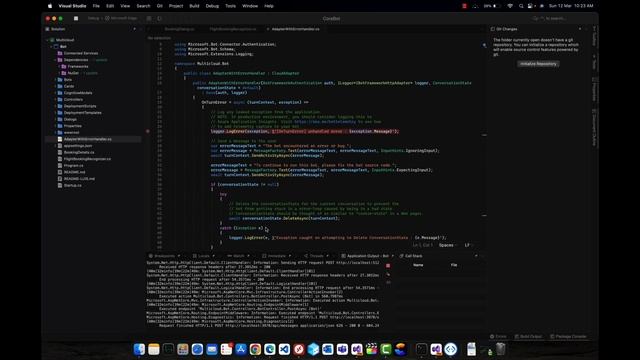The image size is (640, 360).
Task: Click the stop debugging square button in toolbar
Action: pyautogui.click(x=76, y=18)
